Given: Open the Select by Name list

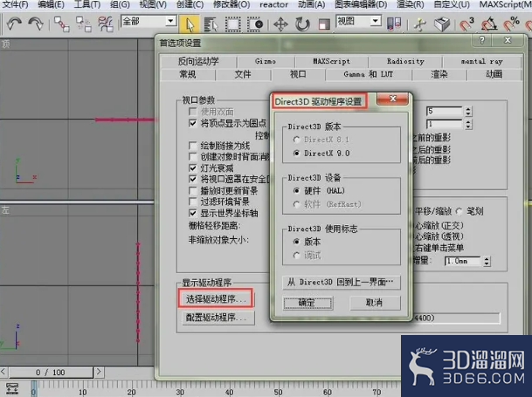Looking at the screenshot, I should 211,24.
